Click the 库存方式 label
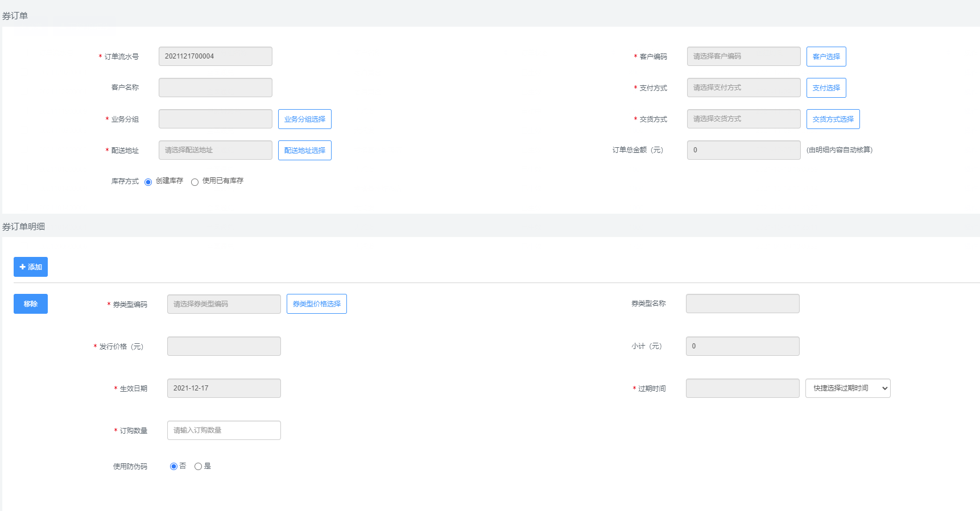Image resolution: width=980 pixels, height=511 pixels. tap(125, 181)
